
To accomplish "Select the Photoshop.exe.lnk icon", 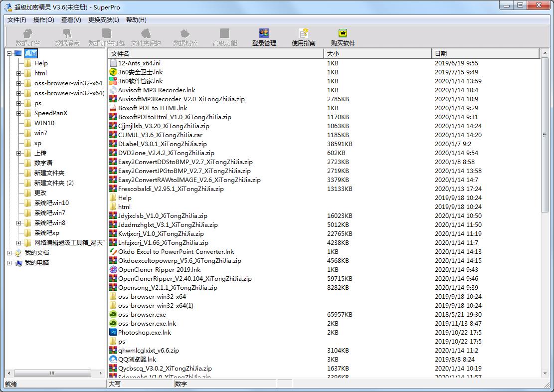I will [113, 333].
